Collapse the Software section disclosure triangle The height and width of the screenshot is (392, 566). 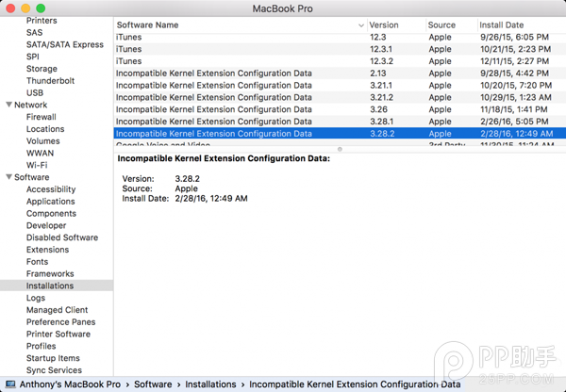pyautogui.click(x=8, y=177)
